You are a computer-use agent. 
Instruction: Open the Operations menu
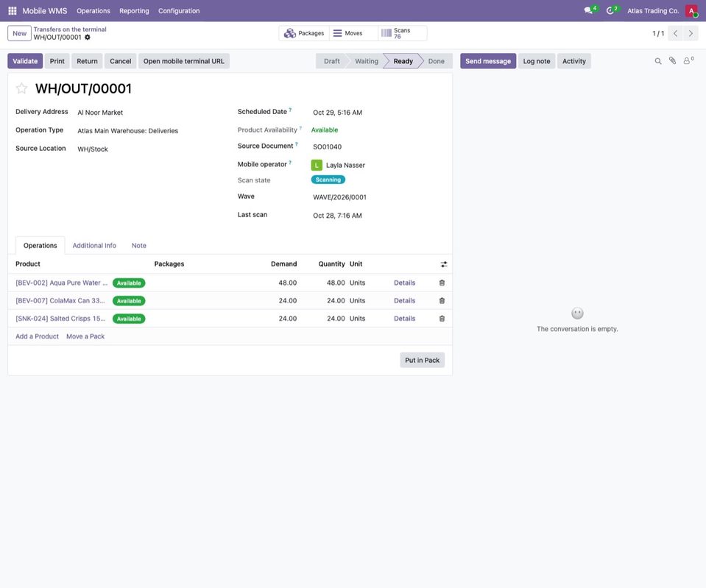point(93,11)
